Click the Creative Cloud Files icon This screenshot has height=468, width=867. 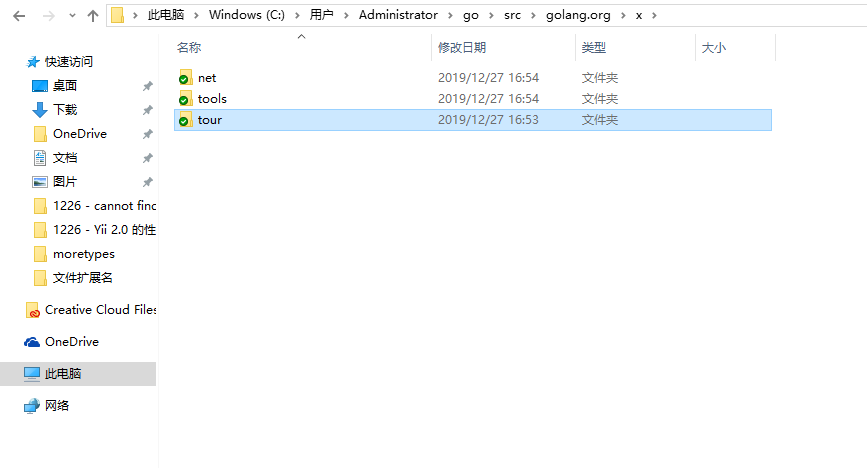[x=33, y=310]
